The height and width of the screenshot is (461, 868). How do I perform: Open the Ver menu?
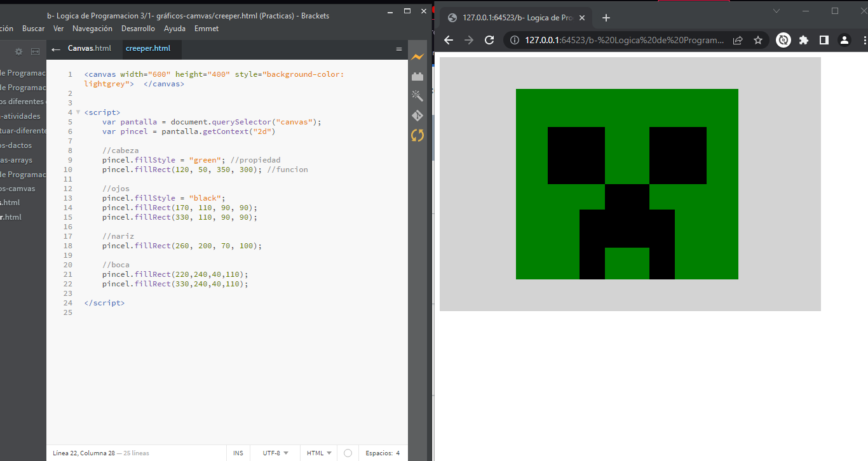(x=58, y=29)
